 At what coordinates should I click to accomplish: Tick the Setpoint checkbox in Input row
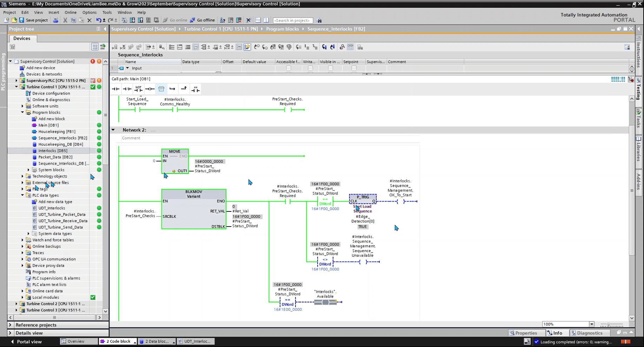tap(354, 68)
